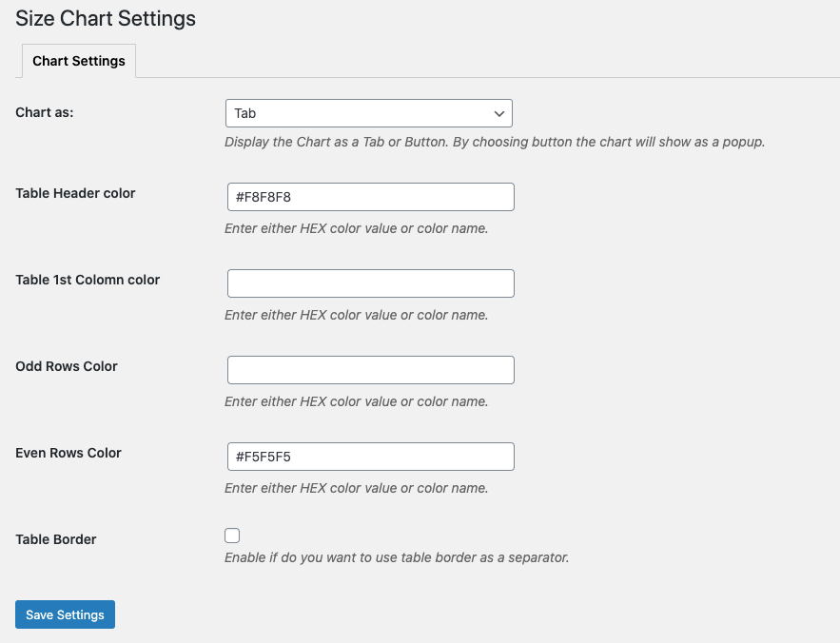Enable the Table Border checkbox
Screen dimensions: 840x643
tap(232, 536)
